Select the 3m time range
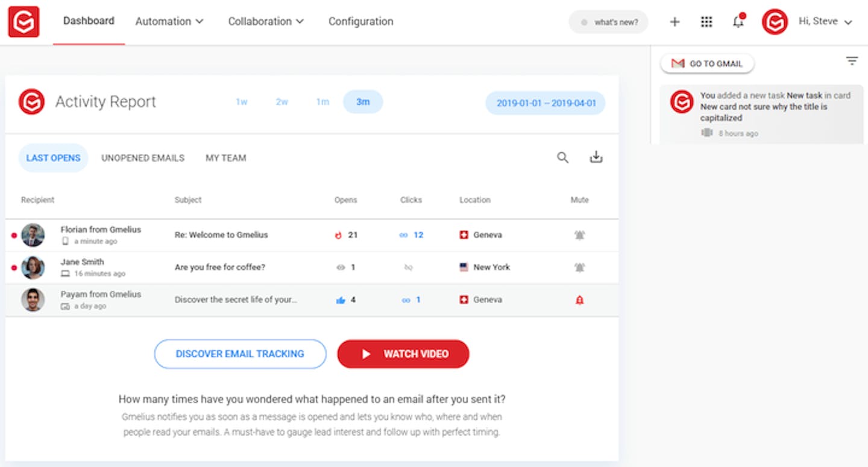 coord(363,102)
